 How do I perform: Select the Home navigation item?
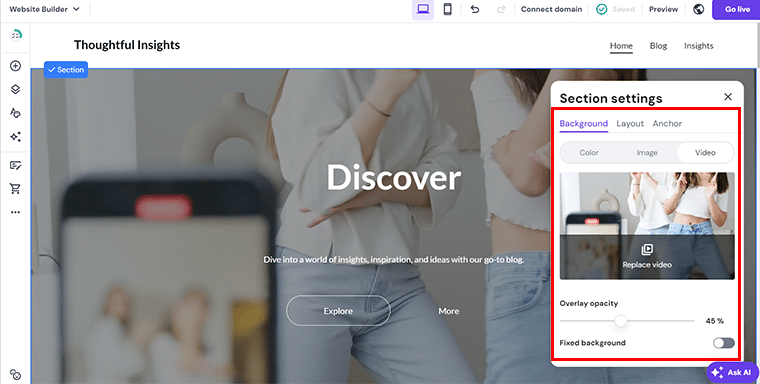(621, 46)
